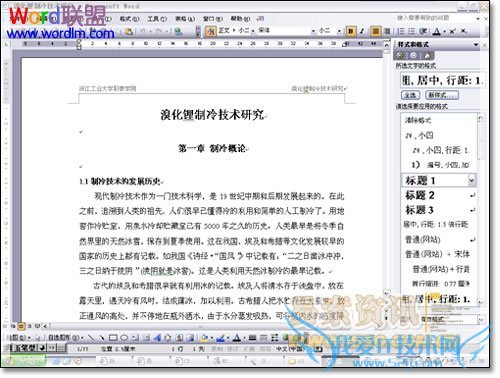Click the line style icon

click(252, 338)
